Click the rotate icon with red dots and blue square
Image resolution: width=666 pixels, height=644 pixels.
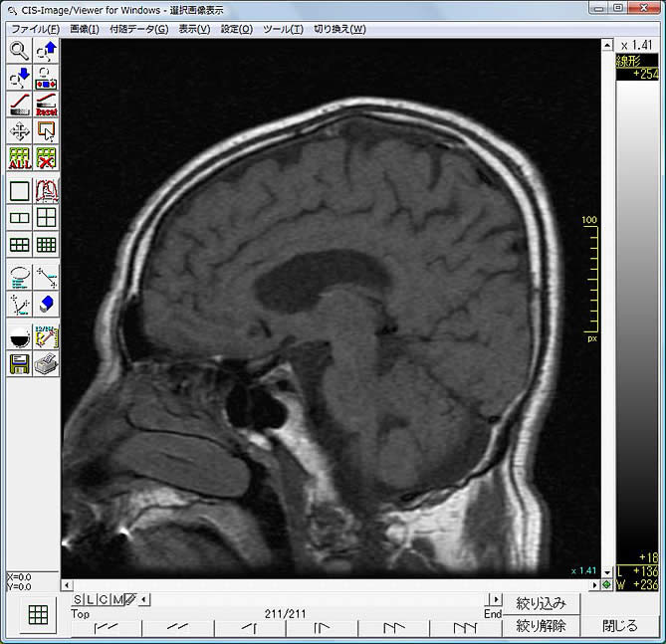coord(47,78)
